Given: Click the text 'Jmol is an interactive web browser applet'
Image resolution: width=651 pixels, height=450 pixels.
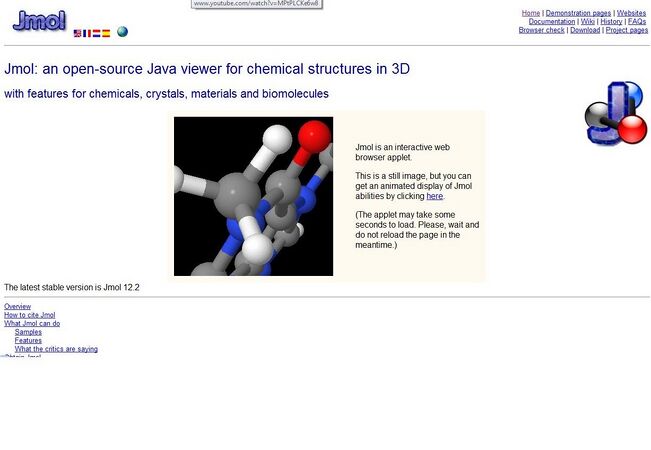Looking at the screenshot, I should click(402, 152).
